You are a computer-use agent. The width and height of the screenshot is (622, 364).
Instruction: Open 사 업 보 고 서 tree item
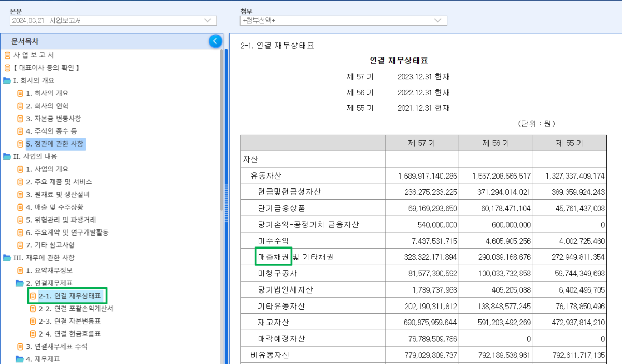(x=34, y=55)
